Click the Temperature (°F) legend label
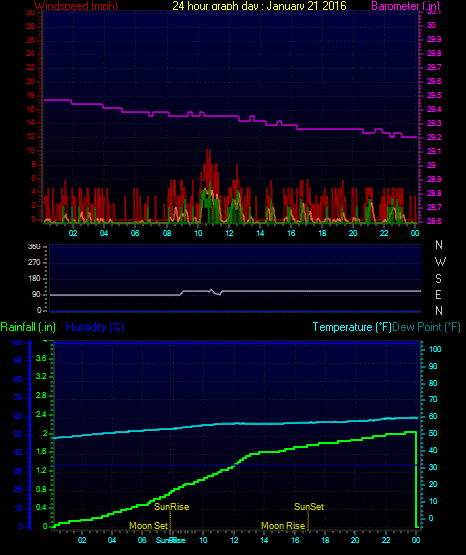This screenshot has width=466, height=555. coord(352,327)
